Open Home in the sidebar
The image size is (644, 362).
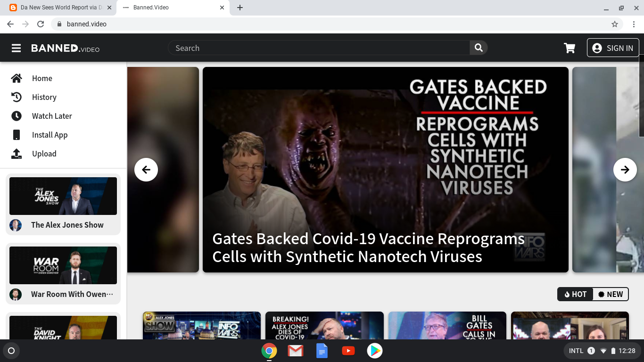click(x=63, y=78)
